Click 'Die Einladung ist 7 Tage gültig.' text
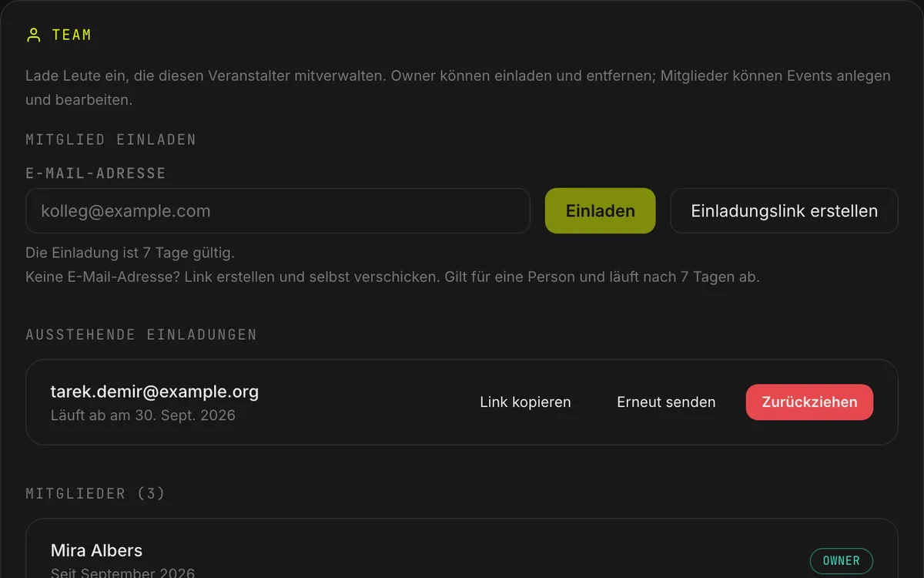Viewport: 924px width, 578px height. pyautogui.click(x=130, y=253)
